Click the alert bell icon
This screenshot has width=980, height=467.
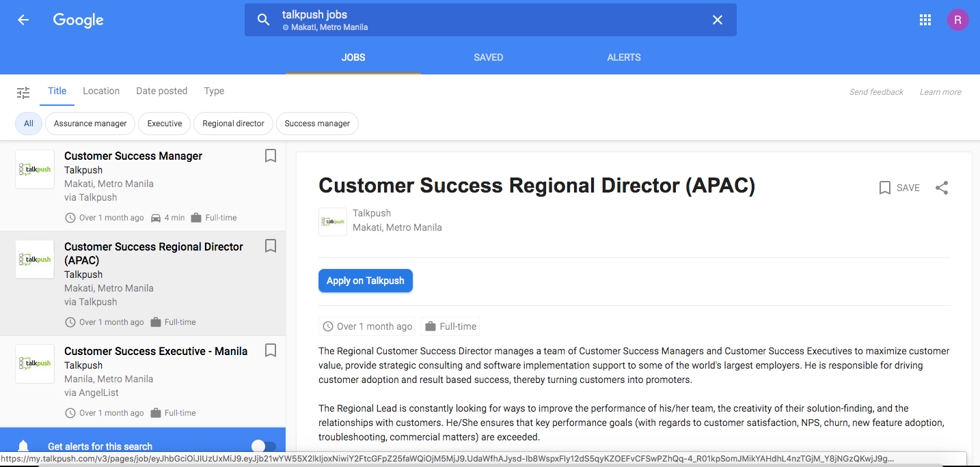pyautogui.click(x=23, y=447)
